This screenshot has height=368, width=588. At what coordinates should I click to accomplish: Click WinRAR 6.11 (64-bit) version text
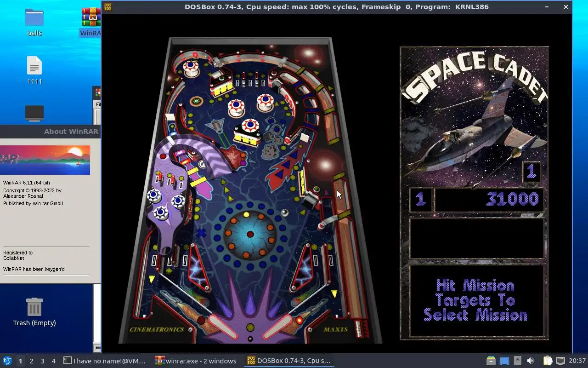[27, 183]
